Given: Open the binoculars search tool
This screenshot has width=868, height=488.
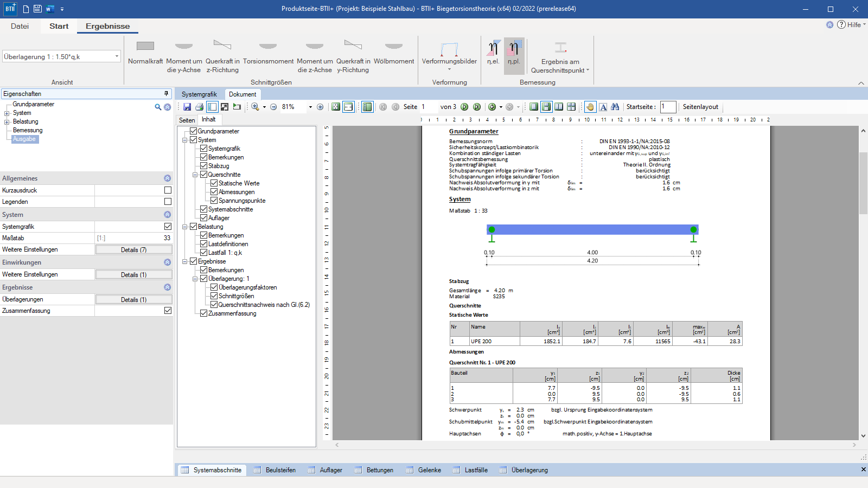Looking at the screenshot, I should tap(615, 107).
